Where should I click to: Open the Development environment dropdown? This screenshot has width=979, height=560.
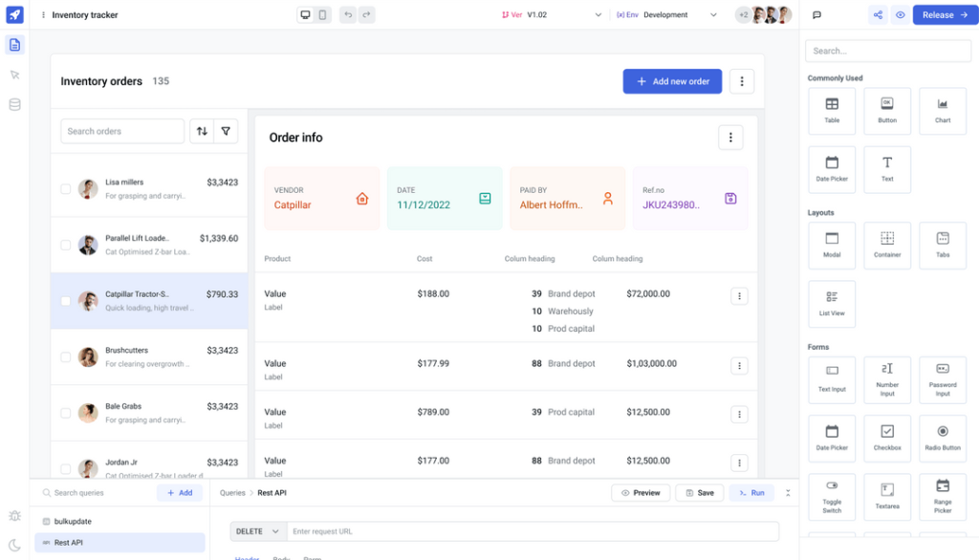tap(713, 14)
